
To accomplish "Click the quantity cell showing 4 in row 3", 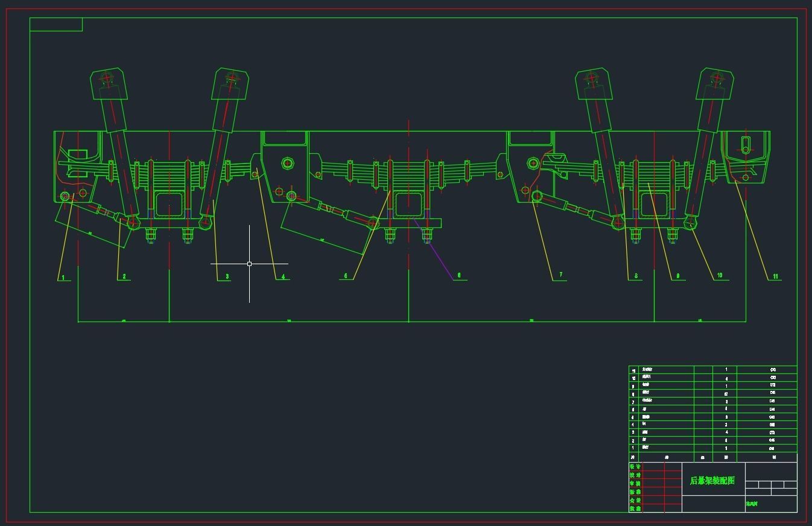I will point(726,433).
